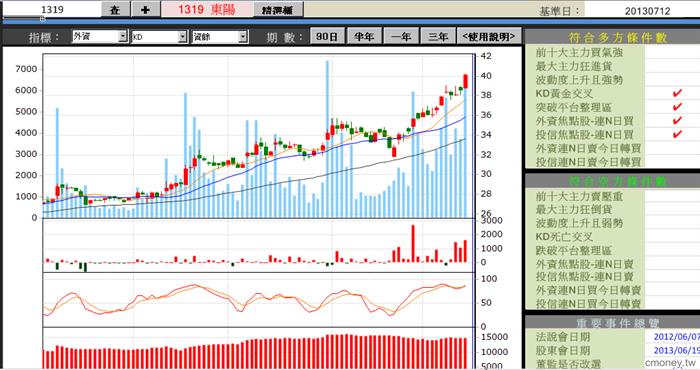Click the 法說會日期 value 2012/06/07
The image size is (700, 370).
click(676, 337)
